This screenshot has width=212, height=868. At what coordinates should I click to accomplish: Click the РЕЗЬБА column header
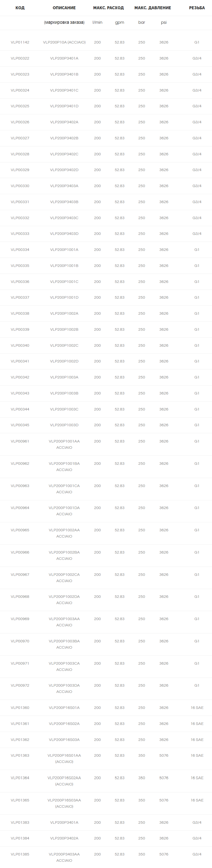pyautogui.click(x=197, y=8)
